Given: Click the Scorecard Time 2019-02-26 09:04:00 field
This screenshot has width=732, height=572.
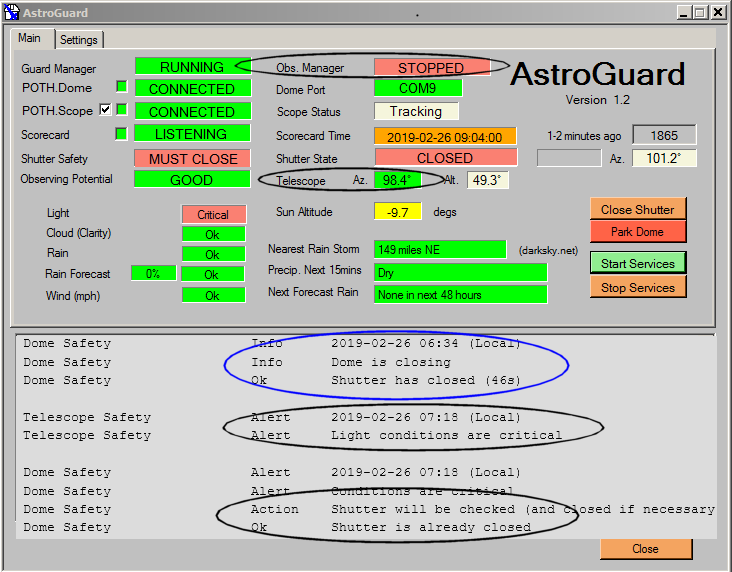Looking at the screenshot, I should (x=445, y=136).
